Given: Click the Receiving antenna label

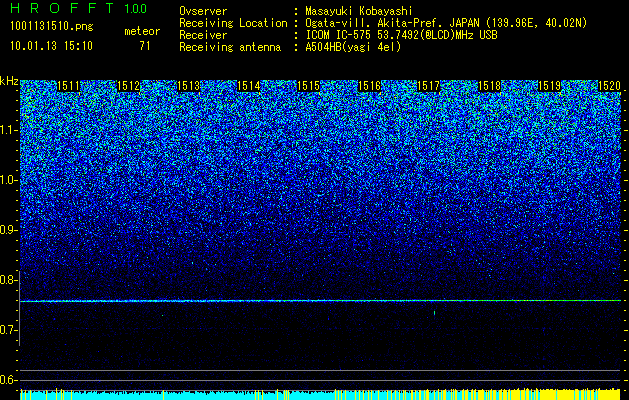Looking at the screenshot, I should pos(230,47).
